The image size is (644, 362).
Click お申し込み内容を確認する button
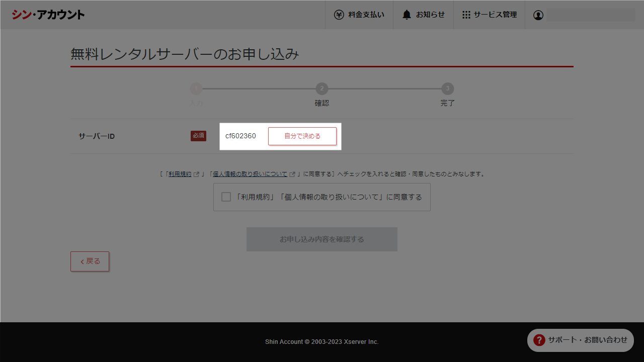pos(322,239)
